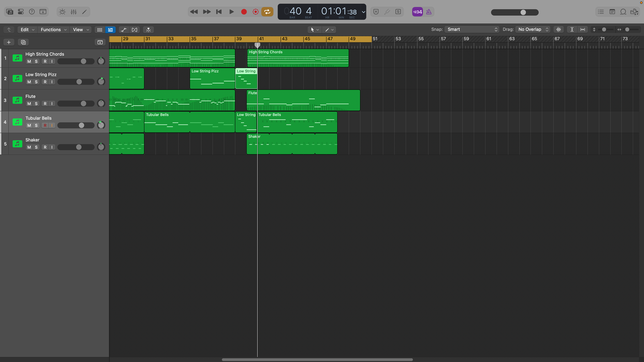Open the Media Browsers panel

coord(634,12)
